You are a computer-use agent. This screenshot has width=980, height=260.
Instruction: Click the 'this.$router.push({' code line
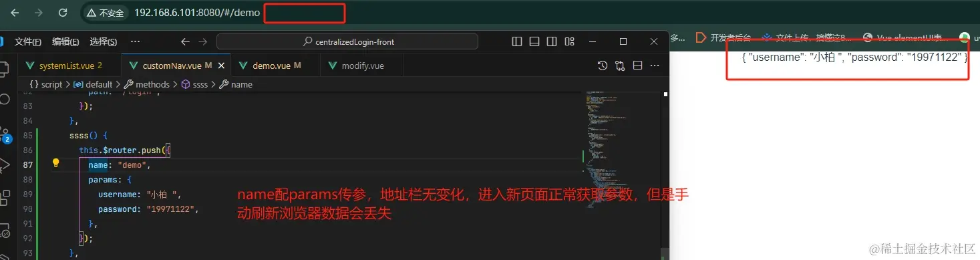(124, 150)
